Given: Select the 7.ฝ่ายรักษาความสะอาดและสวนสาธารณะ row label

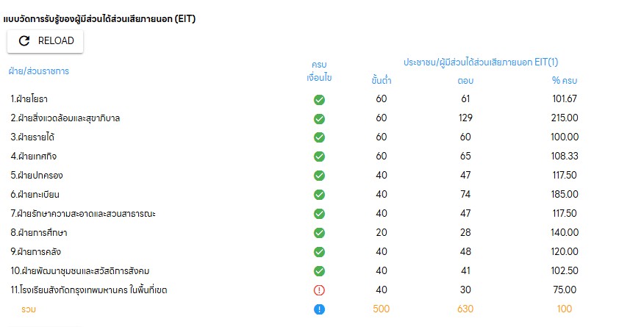Looking at the screenshot, I should pyautogui.click(x=83, y=214).
